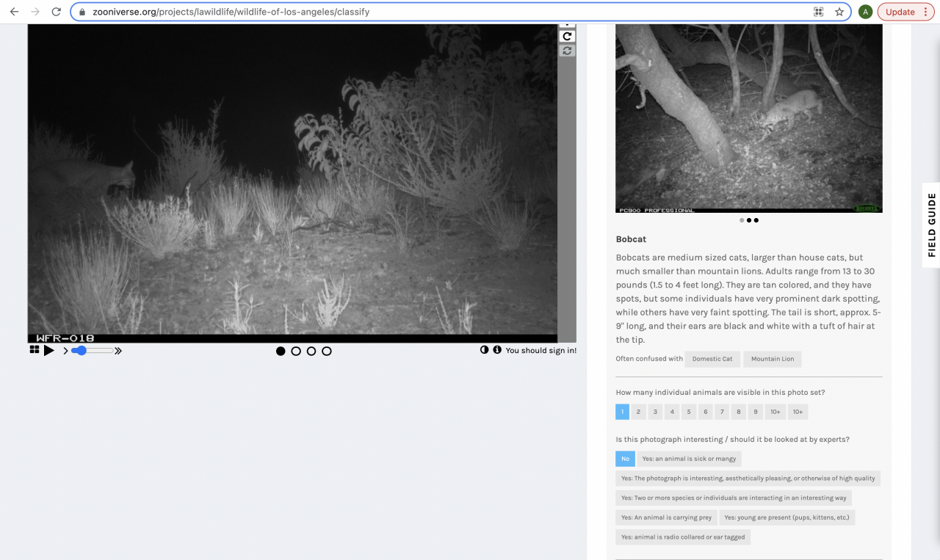The image size is (940, 560).
Task: Select the second frame dot
Action: click(x=296, y=351)
